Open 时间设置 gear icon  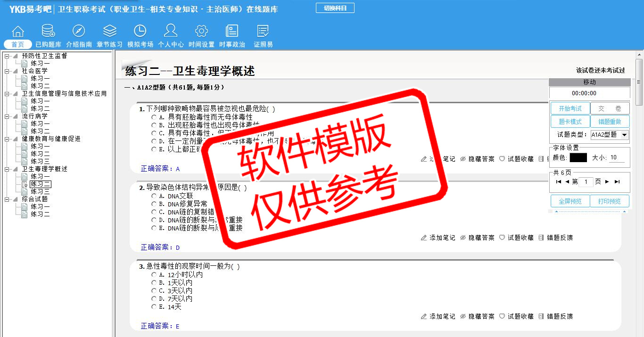201,32
